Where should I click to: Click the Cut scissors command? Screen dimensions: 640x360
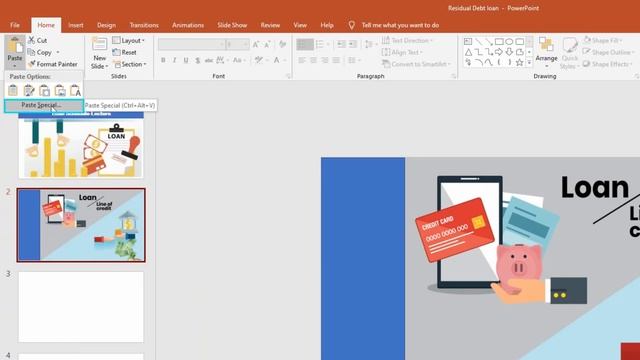[x=38, y=40]
